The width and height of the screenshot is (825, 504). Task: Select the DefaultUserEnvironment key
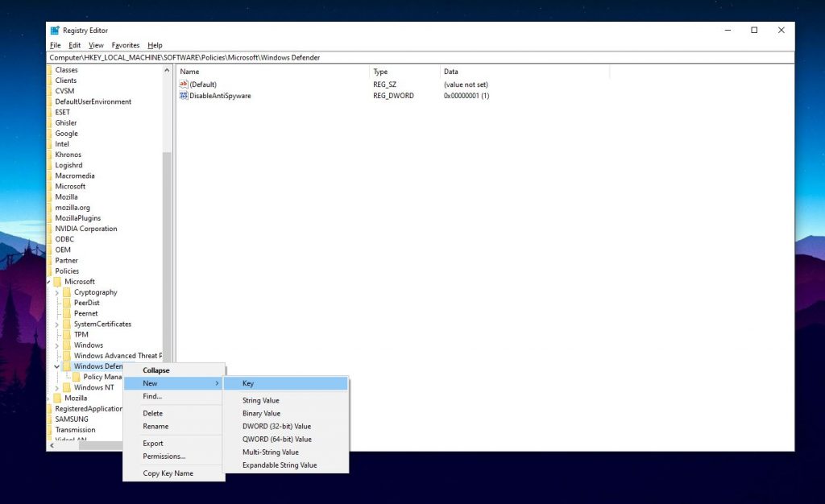[93, 101]
